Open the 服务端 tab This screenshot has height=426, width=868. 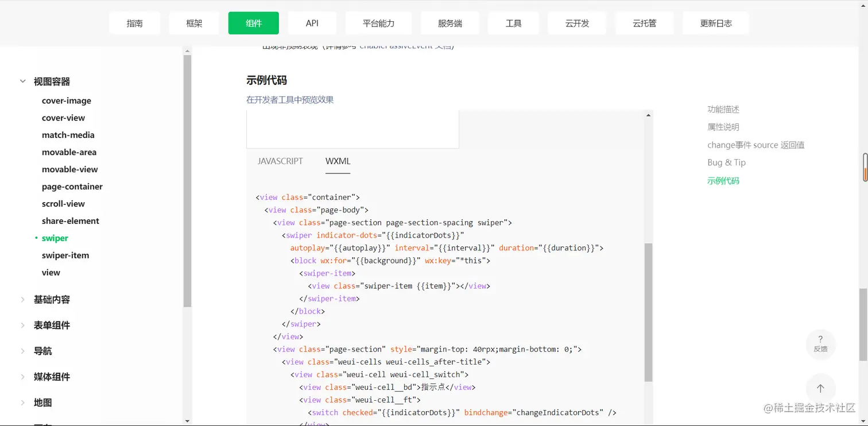point(450,24)
